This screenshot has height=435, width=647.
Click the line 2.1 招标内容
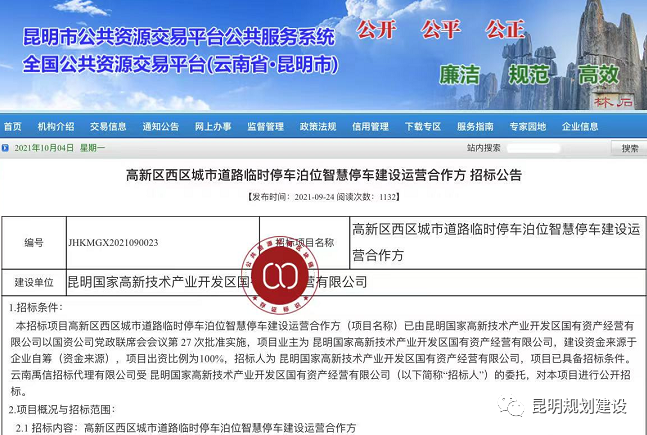click(186, 428)
